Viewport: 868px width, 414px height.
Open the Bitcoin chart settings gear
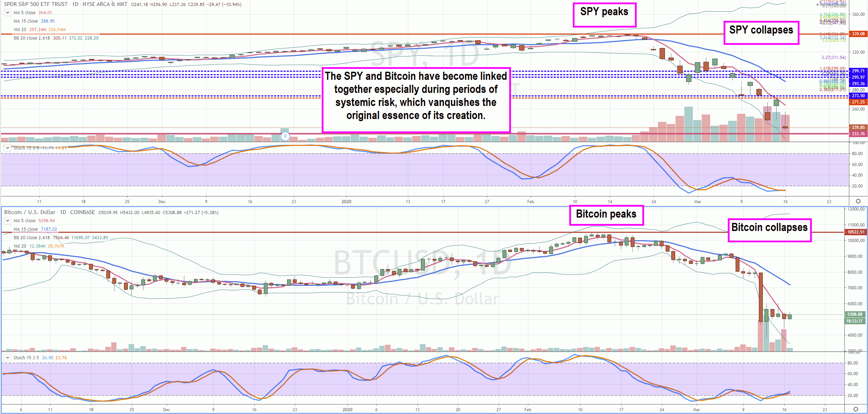pyautogui.click(x=856, y=409)
